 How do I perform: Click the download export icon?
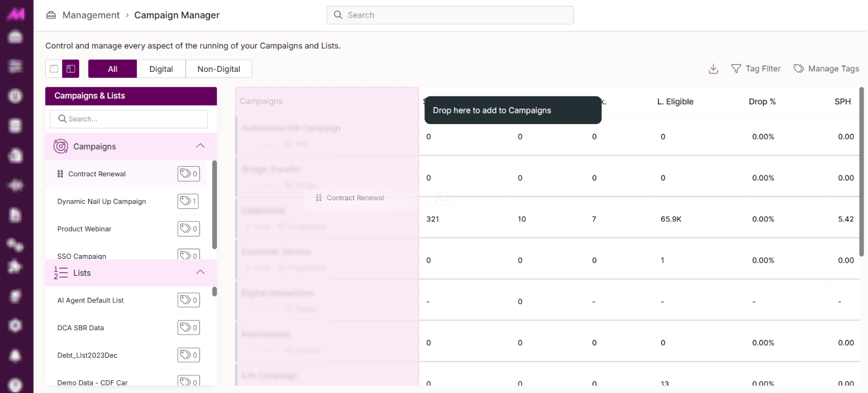coord(713,69)
